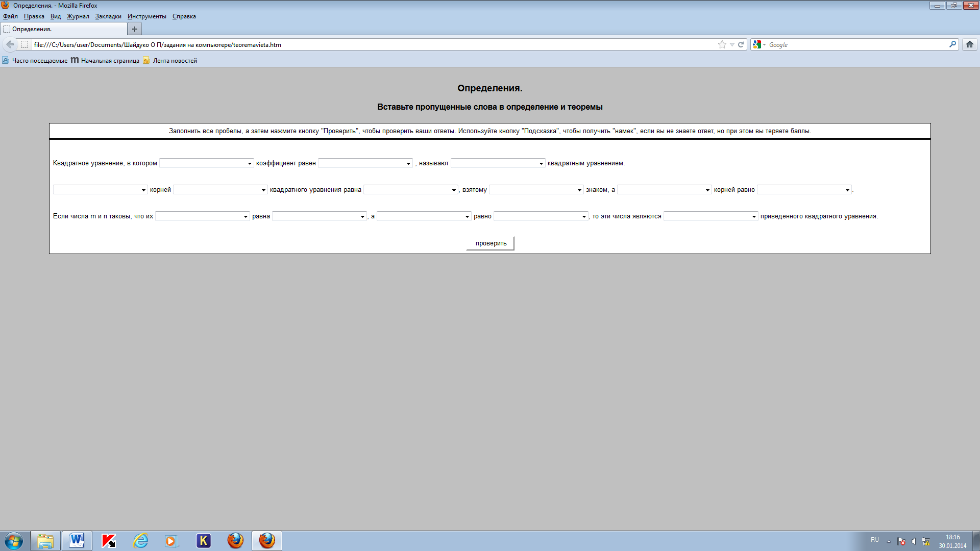Open the Файл menu
This screenshot has height=551, width=980.
click(x=10, y=16)
